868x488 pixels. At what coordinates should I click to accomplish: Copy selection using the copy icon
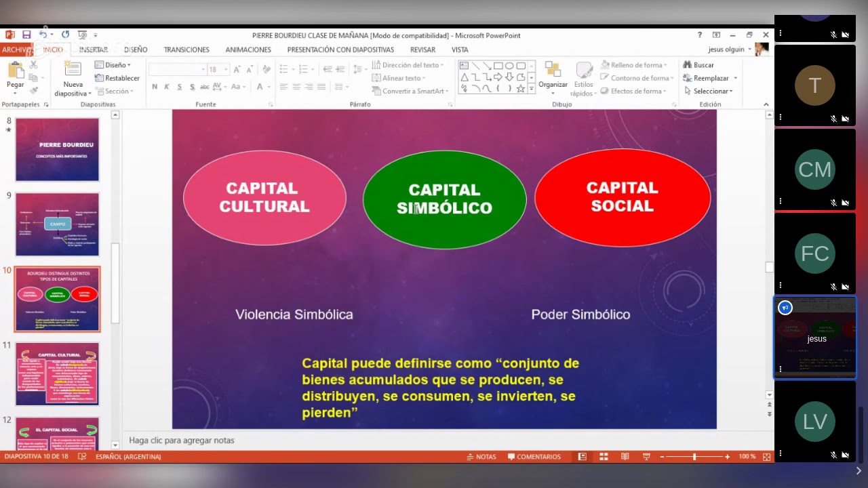click(x=34, y=77)
